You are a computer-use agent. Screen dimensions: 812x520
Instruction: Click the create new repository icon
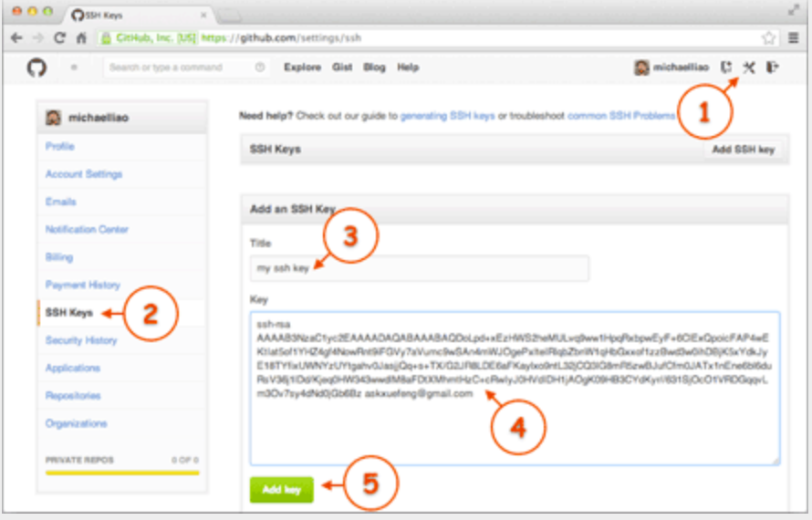(x=726, y=68)
